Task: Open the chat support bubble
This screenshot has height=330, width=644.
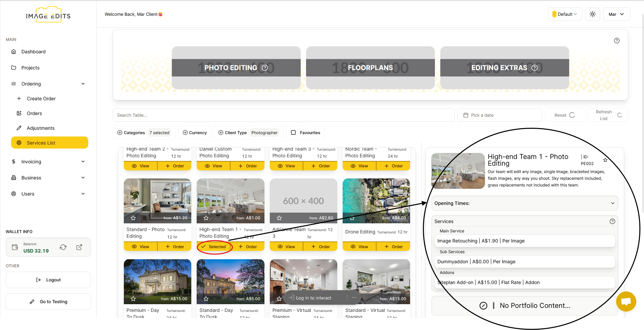Action: 626,301
